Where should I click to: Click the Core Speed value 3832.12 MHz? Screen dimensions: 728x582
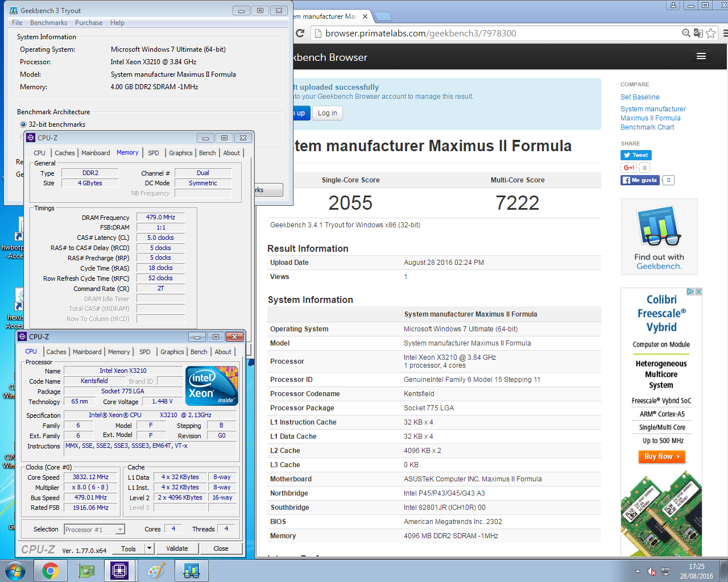[90, 477]
